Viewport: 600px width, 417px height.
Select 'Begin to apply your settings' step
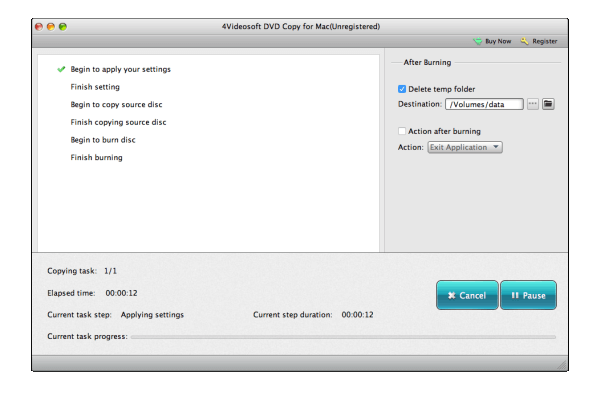point(121,69)
